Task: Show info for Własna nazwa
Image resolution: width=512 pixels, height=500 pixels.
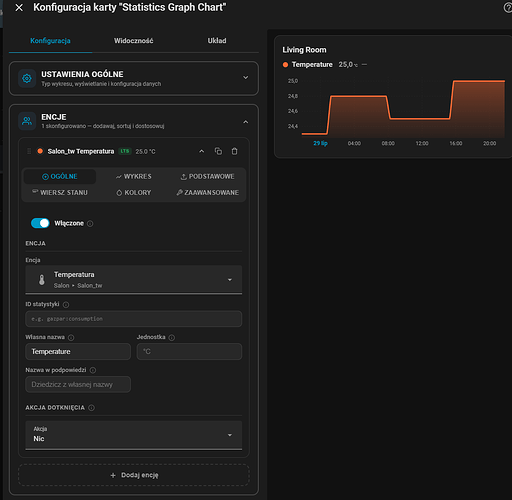Action: coord(71,338)
